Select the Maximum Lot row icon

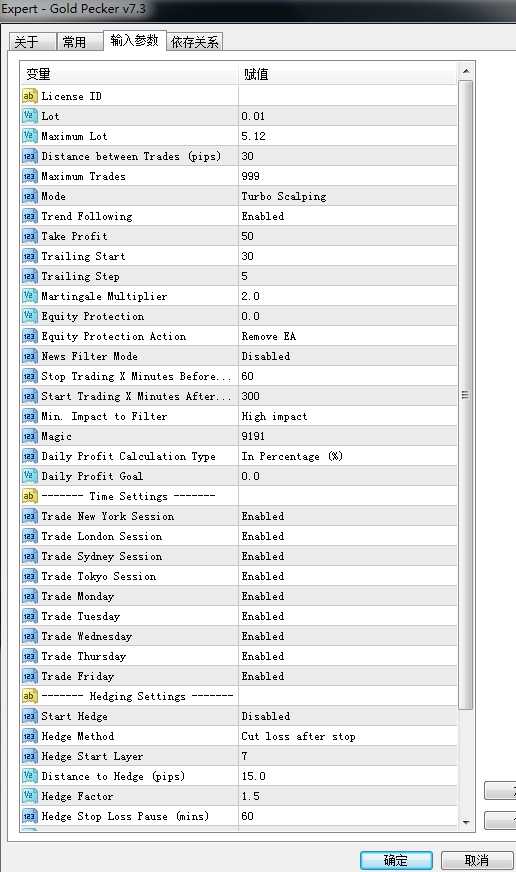[29, 136]
